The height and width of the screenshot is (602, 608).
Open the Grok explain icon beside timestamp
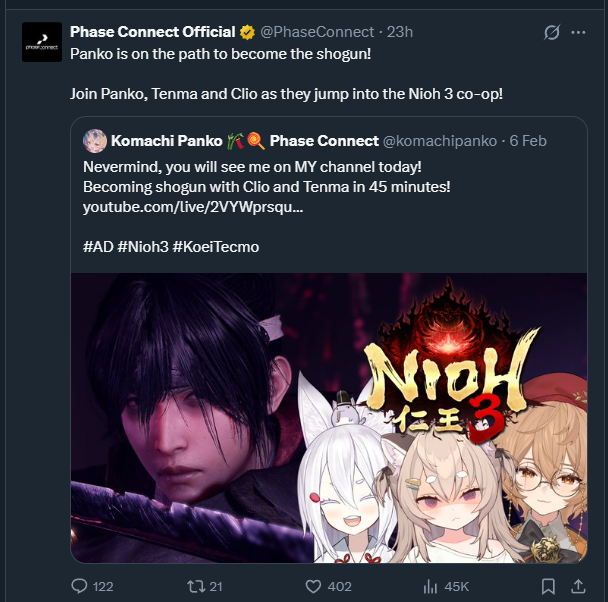[x=551, y=32]
